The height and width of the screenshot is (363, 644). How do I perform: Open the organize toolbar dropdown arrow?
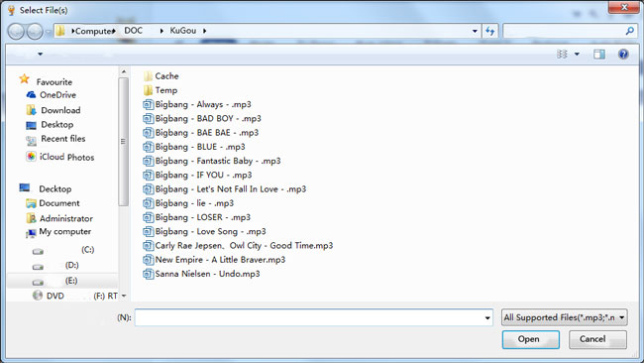[x=41, y=54]
